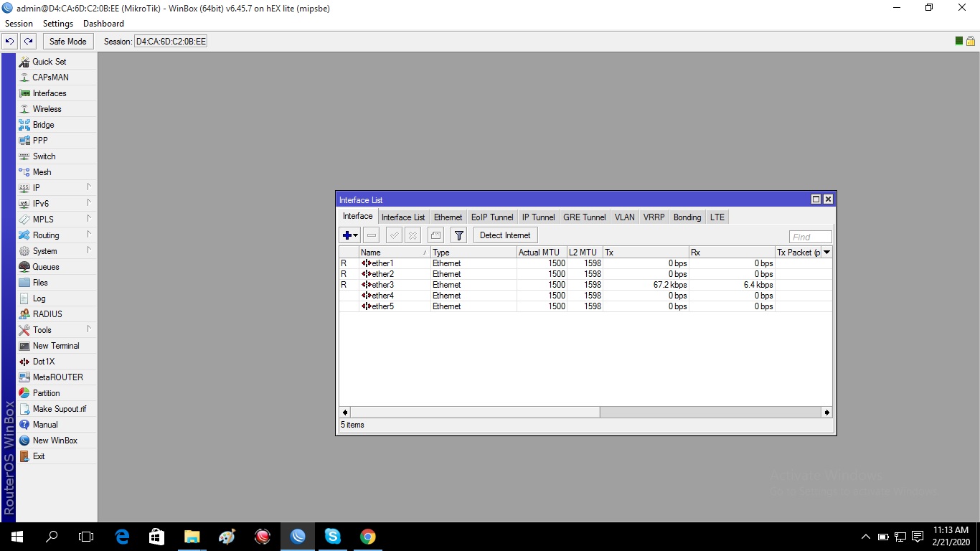This screenshot has width=980, height=551.
Task: Expand the Tools submenu
Action: (56, 330)
